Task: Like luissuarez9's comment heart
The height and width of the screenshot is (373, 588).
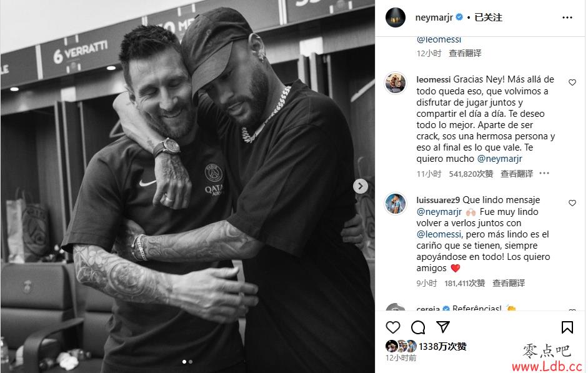Action: [572, 203]
